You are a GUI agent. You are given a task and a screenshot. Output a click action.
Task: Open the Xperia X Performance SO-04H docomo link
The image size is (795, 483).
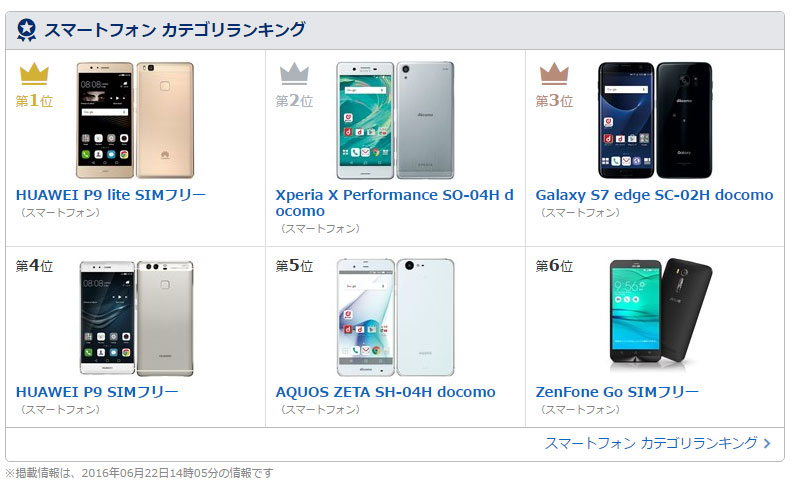(394, 203)
